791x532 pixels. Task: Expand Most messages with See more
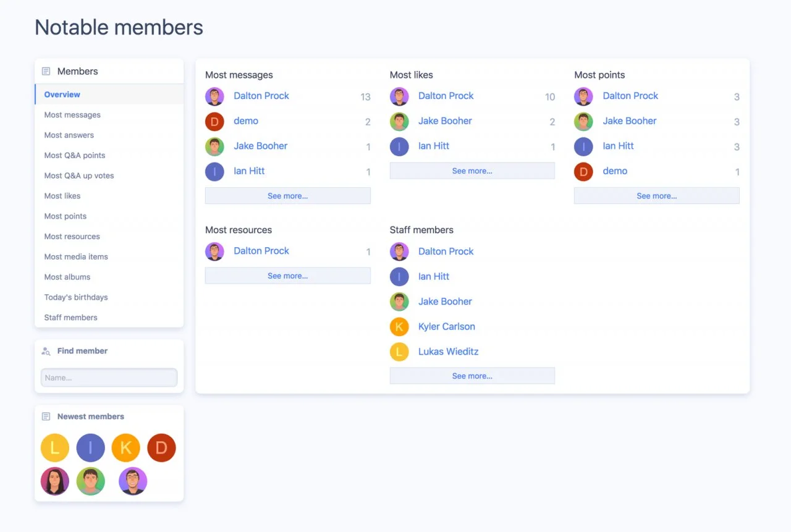tap(287, 196)
